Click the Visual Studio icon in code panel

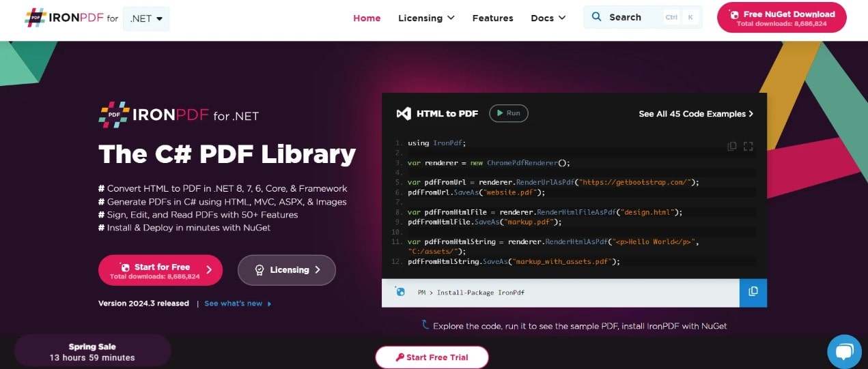coord(404,114)
